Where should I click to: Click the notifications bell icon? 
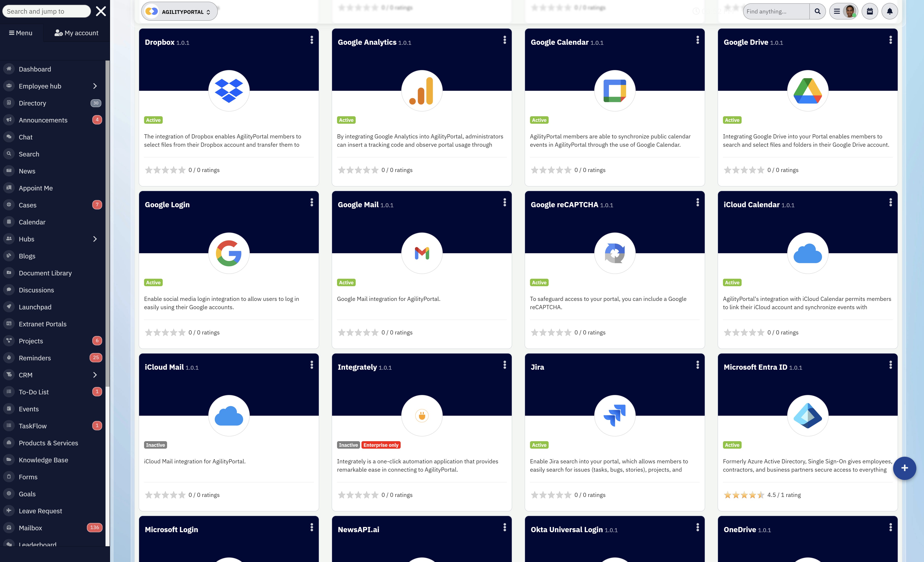(889, 11)
